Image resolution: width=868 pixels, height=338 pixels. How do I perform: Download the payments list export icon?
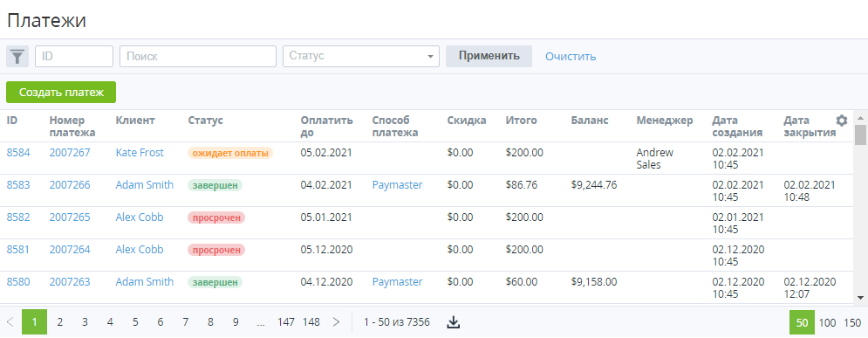[x=454, y=322]
